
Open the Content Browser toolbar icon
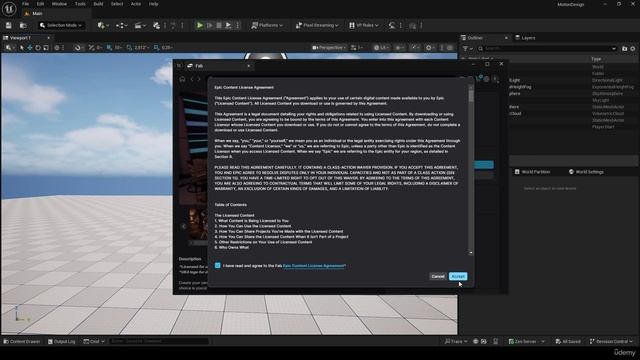coord(23,25)
